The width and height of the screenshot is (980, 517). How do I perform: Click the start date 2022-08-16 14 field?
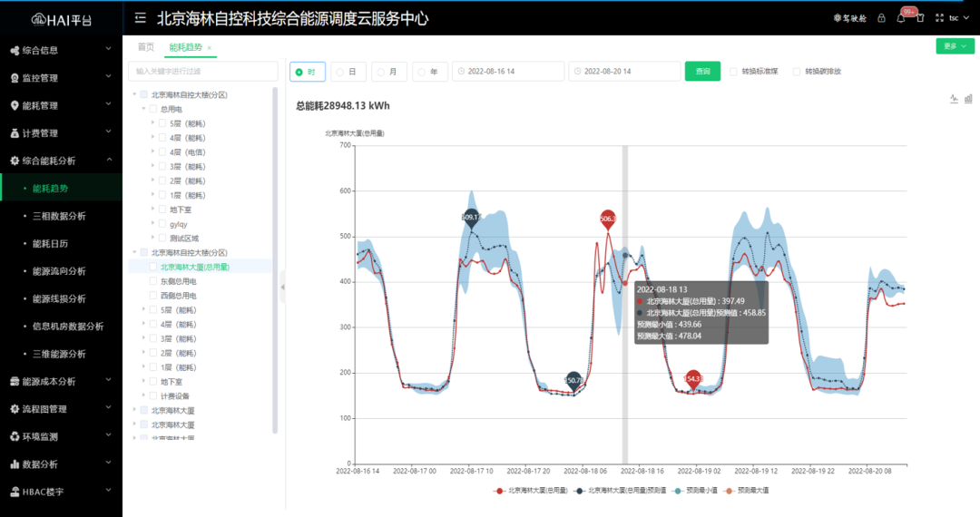(x=508, y=71)
